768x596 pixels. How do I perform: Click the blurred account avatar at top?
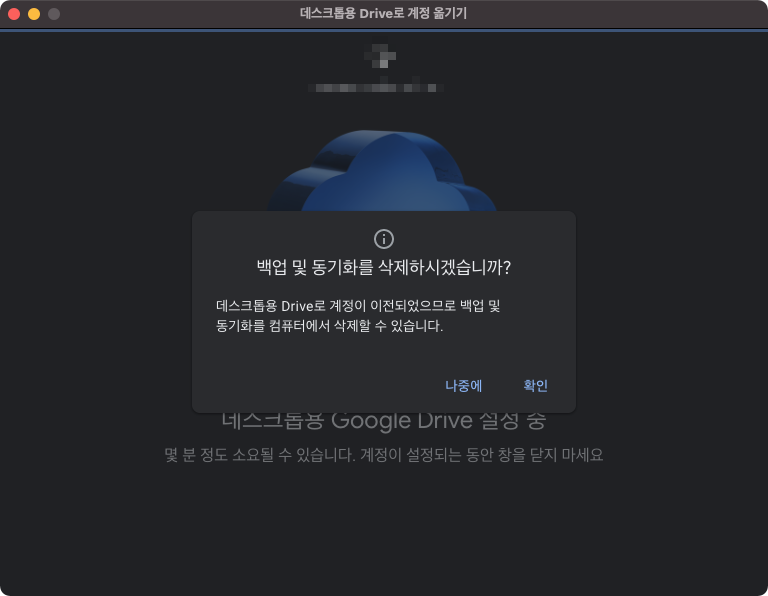(x=381, y=55)
